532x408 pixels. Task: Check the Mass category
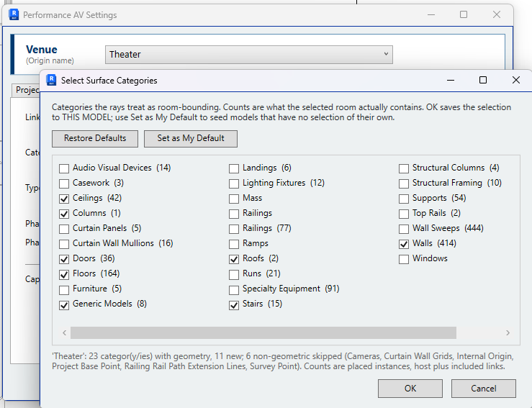point(234,199)
